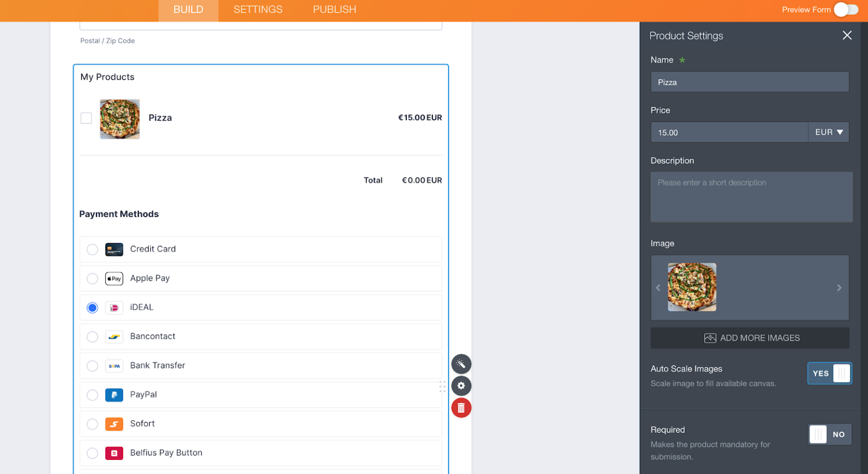This screenshot has height=474, width=868.
Task: Click the PayPal payment icon
Action: (114, 395)
